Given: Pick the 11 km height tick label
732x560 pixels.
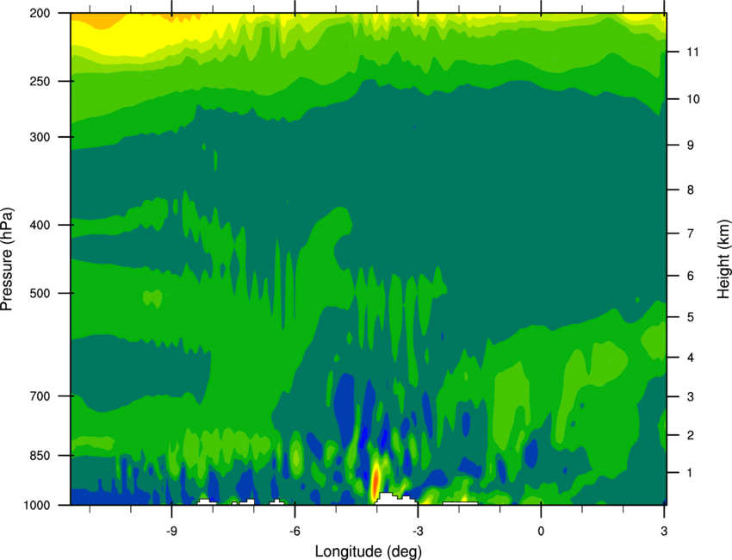Looking at the screenshot, I should (692, 52).
